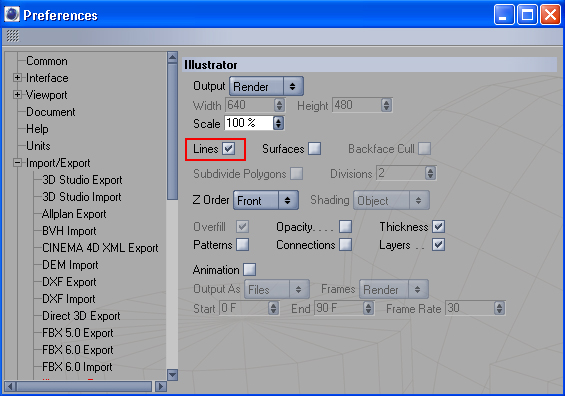Click the Import/Export label in the tree
Image resolution: width=565 pixels, height=396 pixels.
(x=58, y=163)
